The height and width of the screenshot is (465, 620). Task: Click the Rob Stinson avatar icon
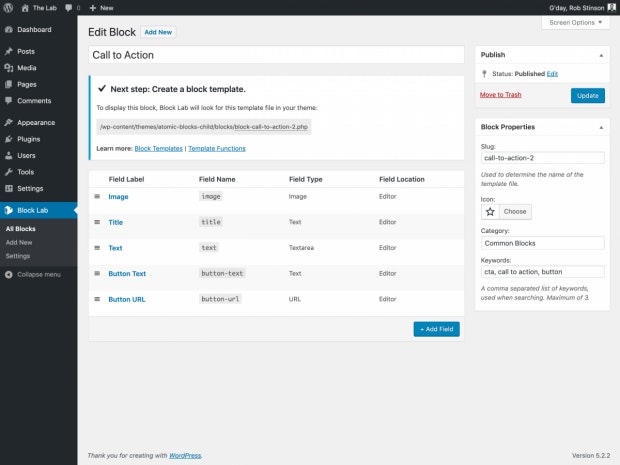tap(611, 8)
